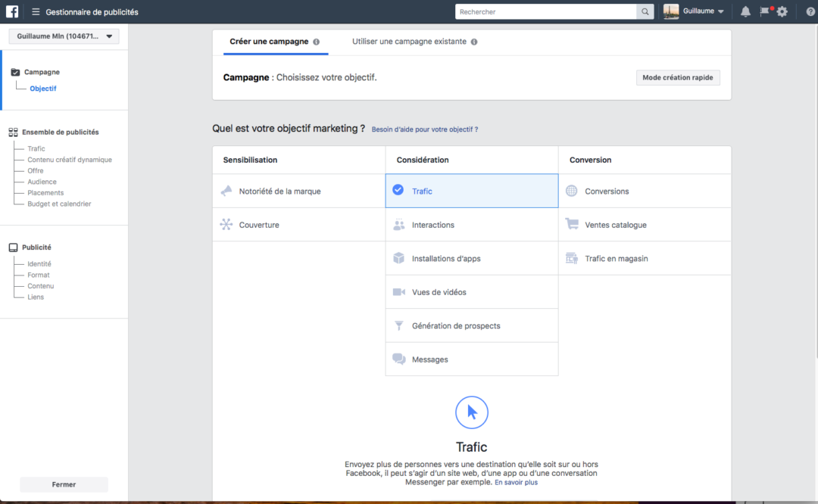Open the settings gear icon

[782, 11]
